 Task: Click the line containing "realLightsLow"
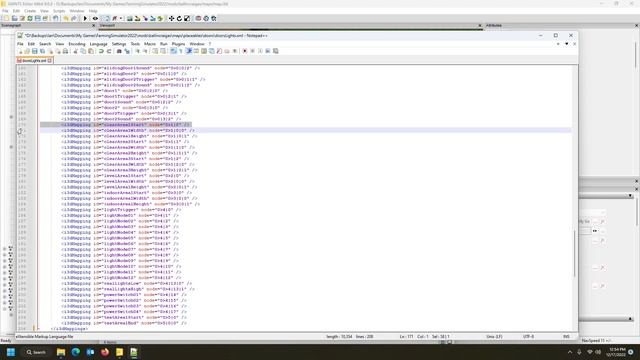pyautogui.click(x=127, y=283)
